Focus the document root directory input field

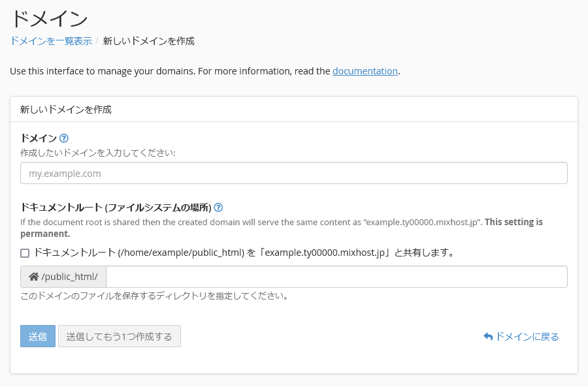point(336,277)
